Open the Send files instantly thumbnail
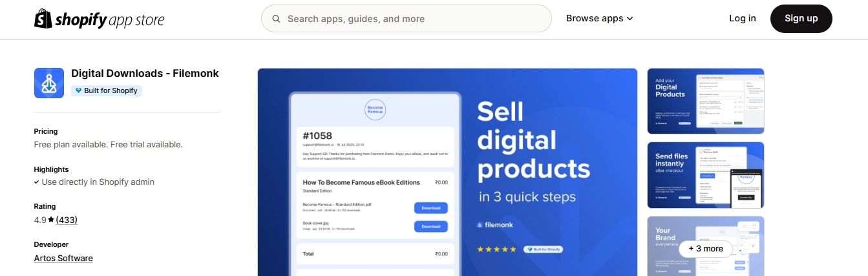The height and width of the screenshot is (276, 868). click(706, 175)
